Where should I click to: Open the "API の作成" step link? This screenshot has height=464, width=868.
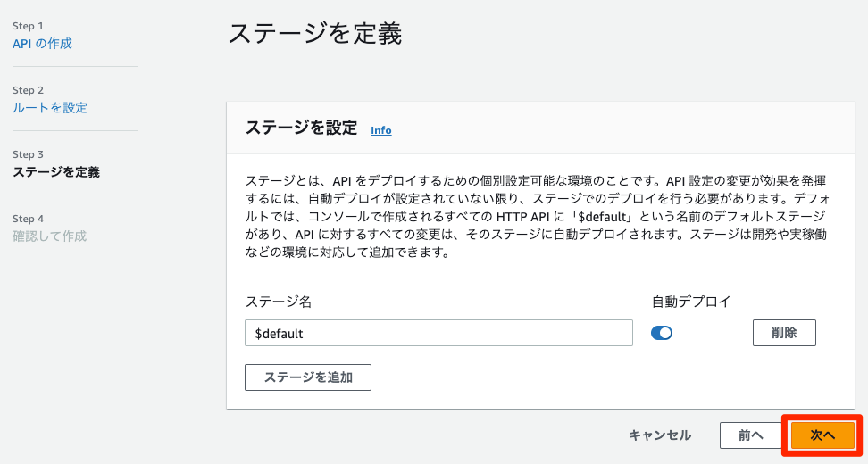pyautogui.click(x=42, y=44)
